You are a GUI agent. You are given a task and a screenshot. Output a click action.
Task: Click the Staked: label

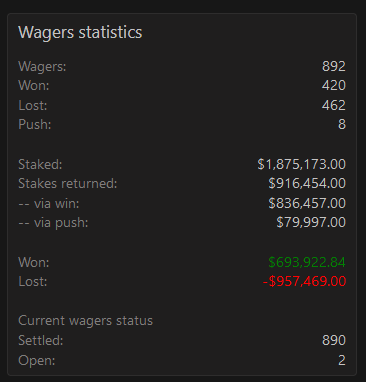pyautogui.click(x=40, y=164)
